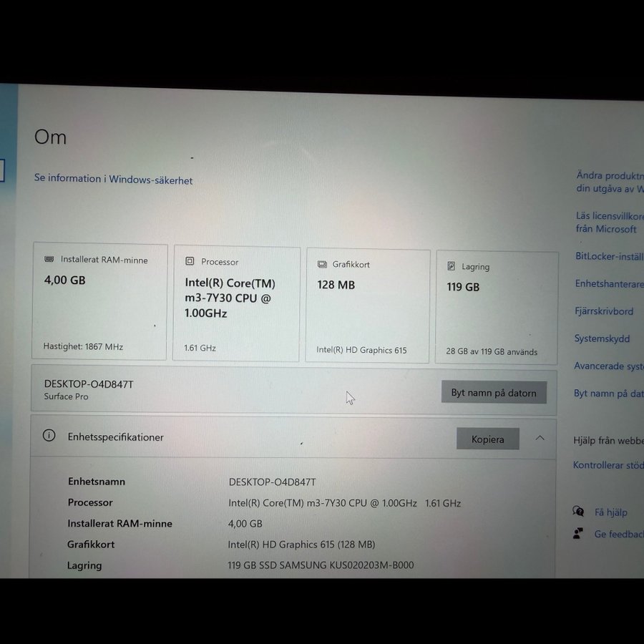Open Avancerade systeminställningar link
This screenshot has width=644, height=644.
point(609,366)
